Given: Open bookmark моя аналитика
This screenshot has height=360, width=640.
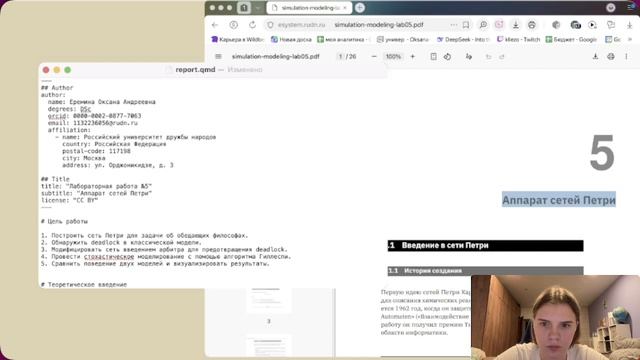Looking at the screenshot, I should (344, 40).
